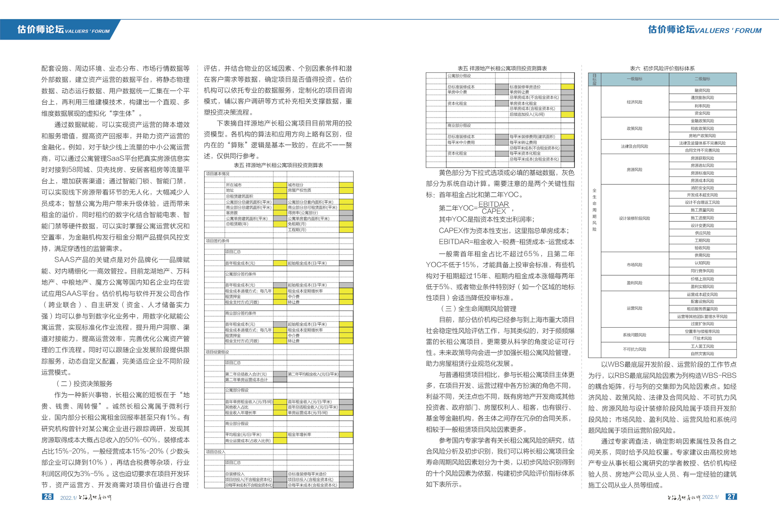Click the yellow cell beside '所在城市'
This screenshot has width=779, height=532.
pyautogui.click(x=280, y=185)
